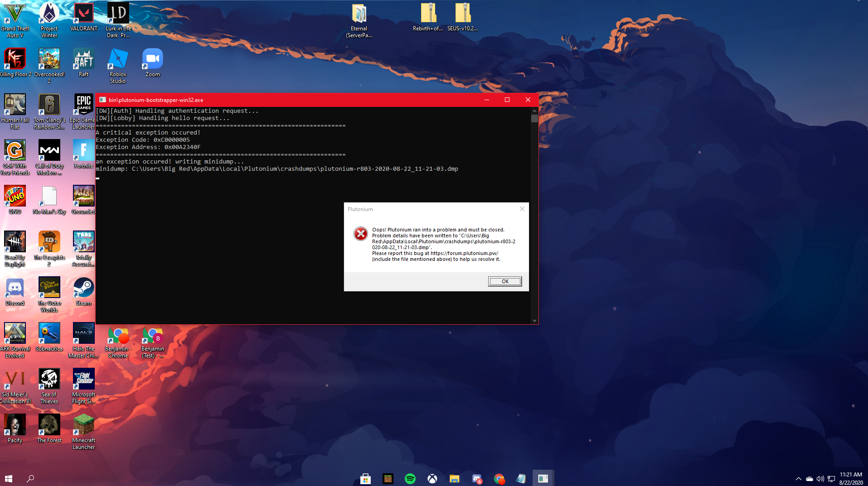Screen dimensions: 868x486
Task: Select the Eternal ServerPack folder icon
Action: pyautogui.click(x=359, y=20)
